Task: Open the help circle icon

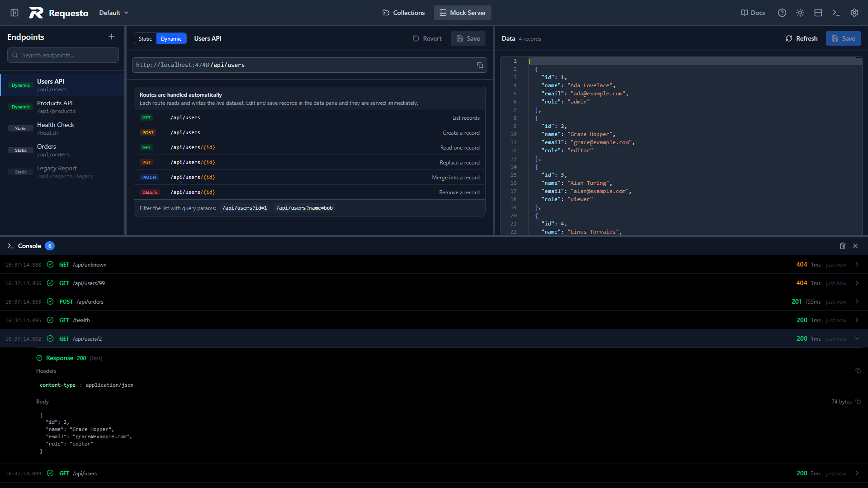Action: (x=782, y=13)
